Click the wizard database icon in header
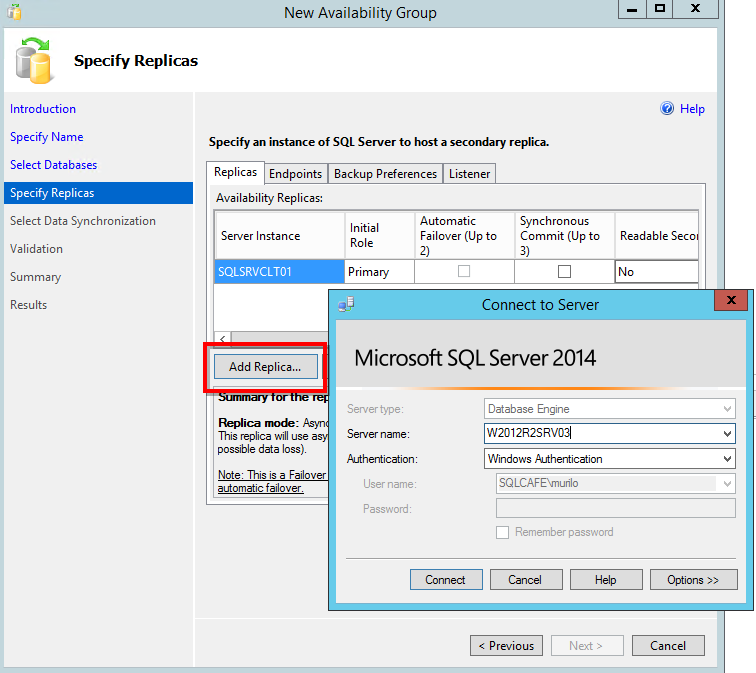This screenshot has height=673, width=756. click(x=36, y=61)
